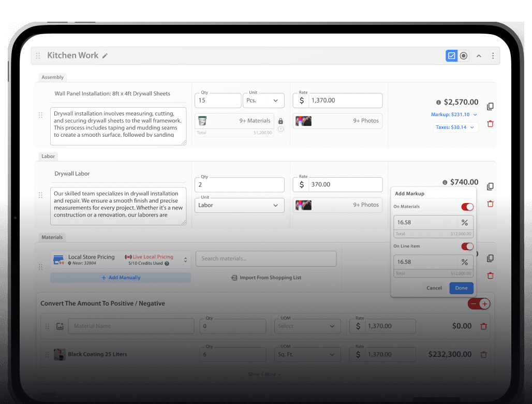Enable the checkbox view in Kitchen Work header

pyautogui.click(x=451, y=56)
